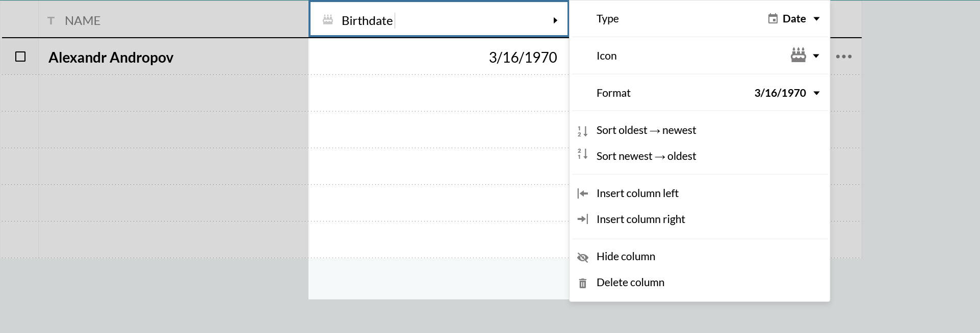
Task: Expand the Icon picker dropdown
Action: [805, 55]
